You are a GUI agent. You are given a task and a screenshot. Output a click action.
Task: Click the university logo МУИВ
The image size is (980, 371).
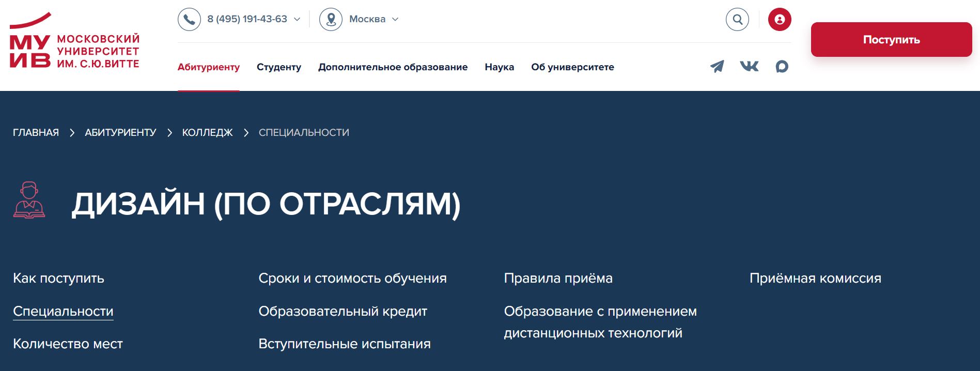[74, 40]
